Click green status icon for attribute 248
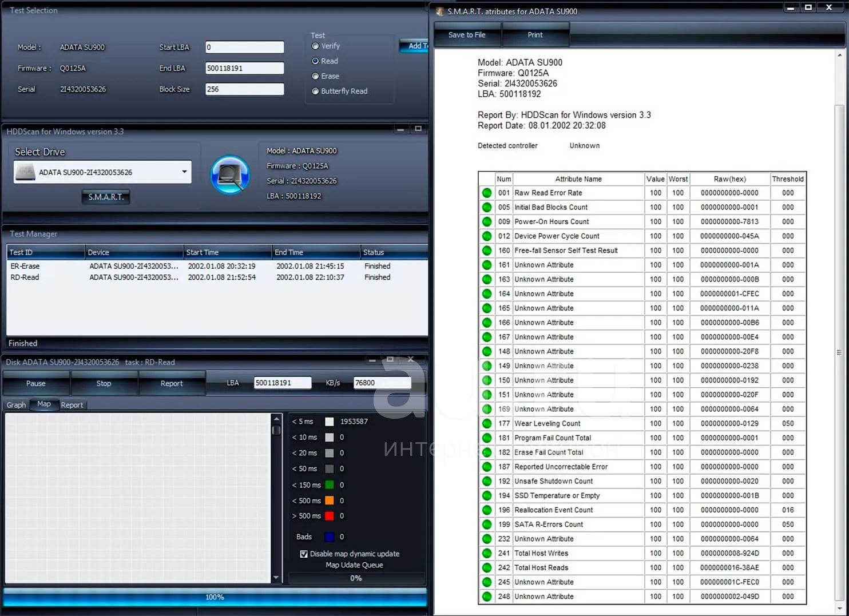 487,596
